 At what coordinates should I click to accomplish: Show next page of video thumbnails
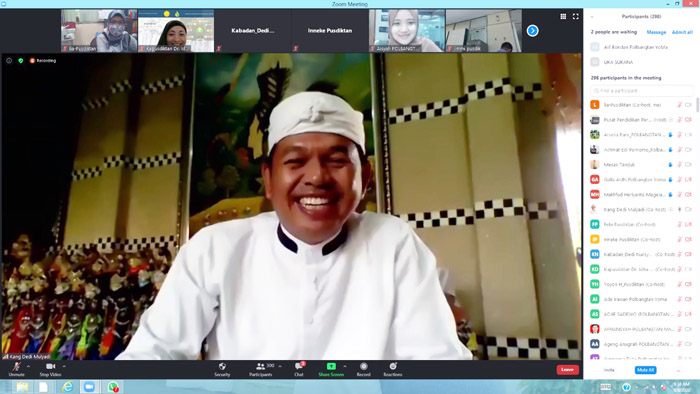click(532, 30)
